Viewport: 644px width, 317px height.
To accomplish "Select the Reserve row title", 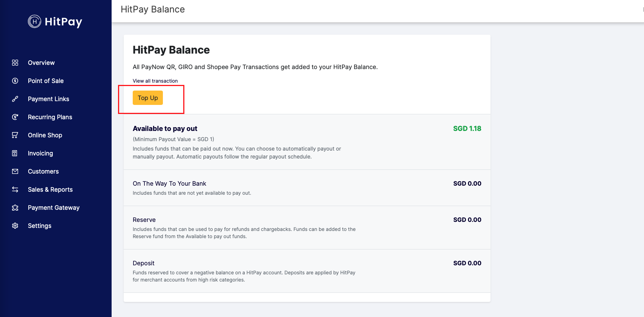I will (x=144, y=220).
